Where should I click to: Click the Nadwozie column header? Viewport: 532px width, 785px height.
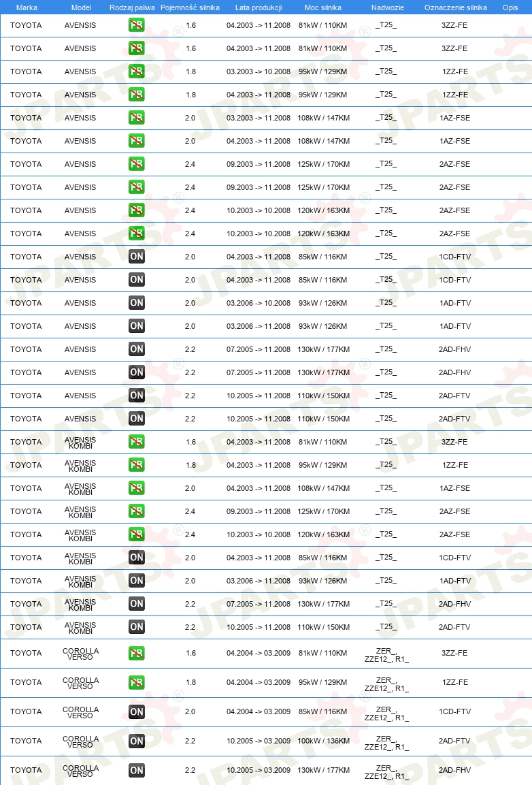[x=387, y=7]
